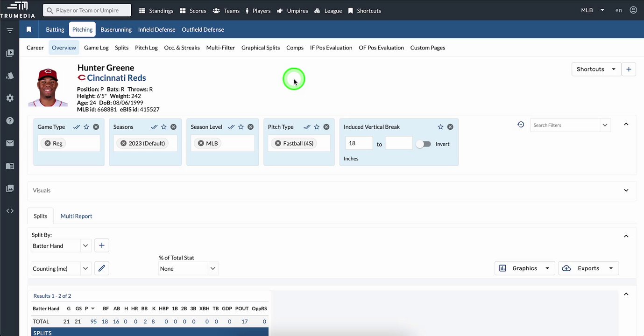Viewport: 644px width, 336px height.
Task: Open the Shortcuts dropdown button
Action: [x=596, y=69]
